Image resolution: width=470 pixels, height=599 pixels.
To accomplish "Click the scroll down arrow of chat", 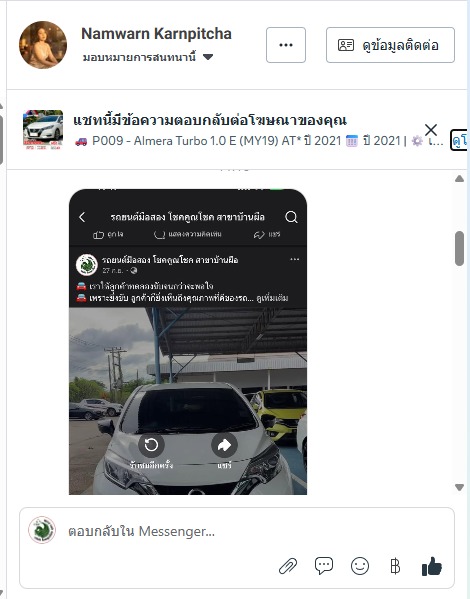I will tap(460, 487).
